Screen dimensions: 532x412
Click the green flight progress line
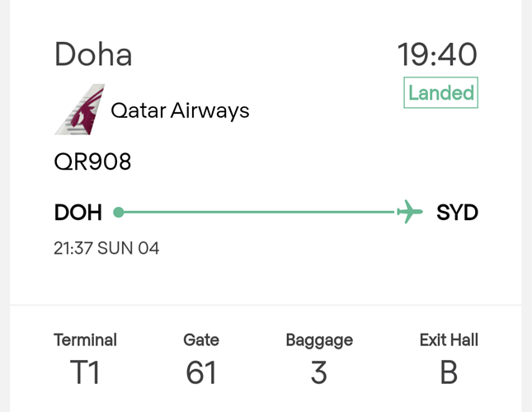259,212
